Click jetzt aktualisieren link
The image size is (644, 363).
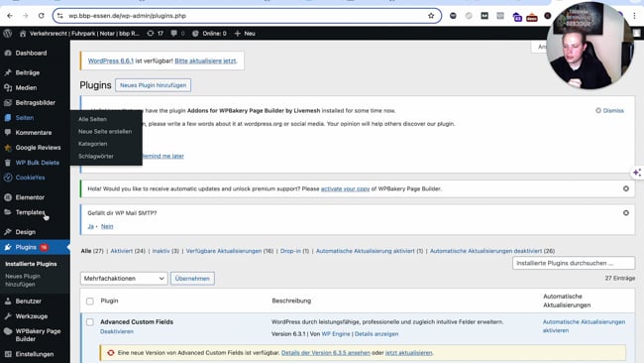(408, 353)
